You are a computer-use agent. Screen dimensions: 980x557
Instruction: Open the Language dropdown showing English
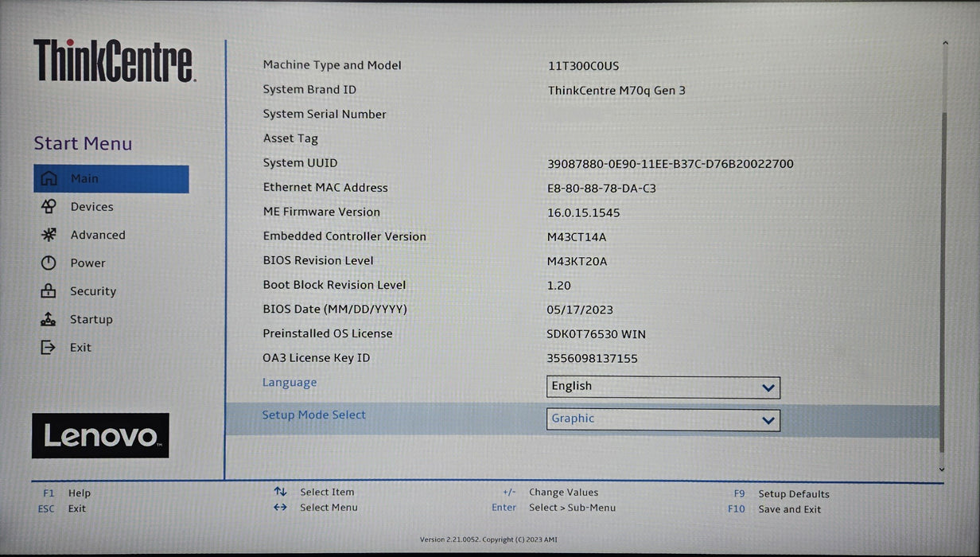tap(663, 388)
